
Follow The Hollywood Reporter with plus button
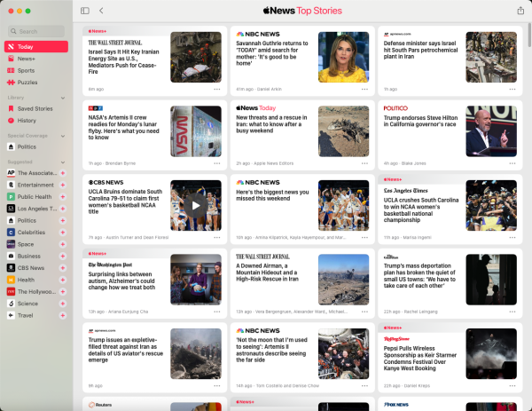[63, 292]
